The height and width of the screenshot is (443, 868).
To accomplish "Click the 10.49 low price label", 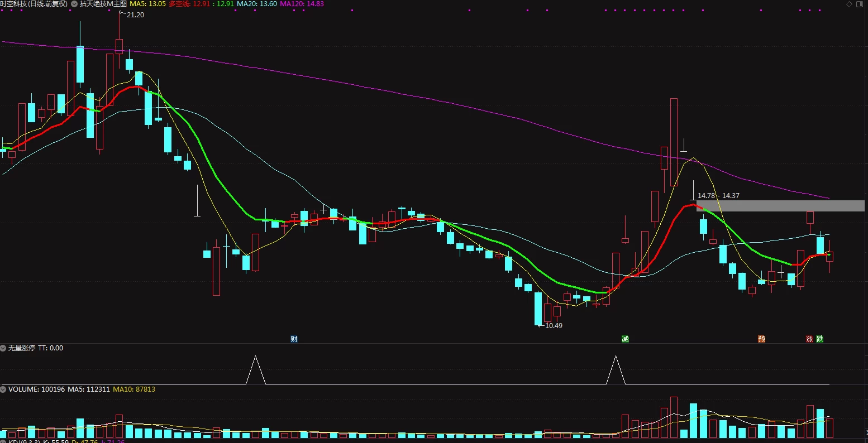I will click(x=554, y=326).
